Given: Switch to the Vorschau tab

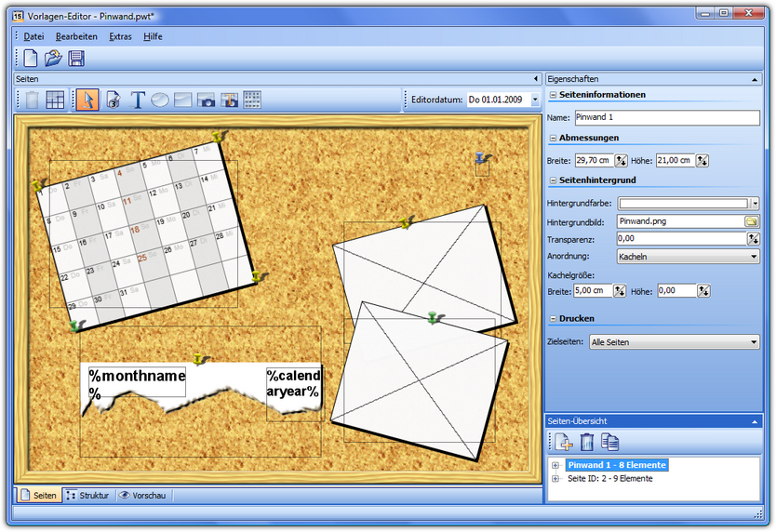Looking at the screenshot, I should coord(142,496).
